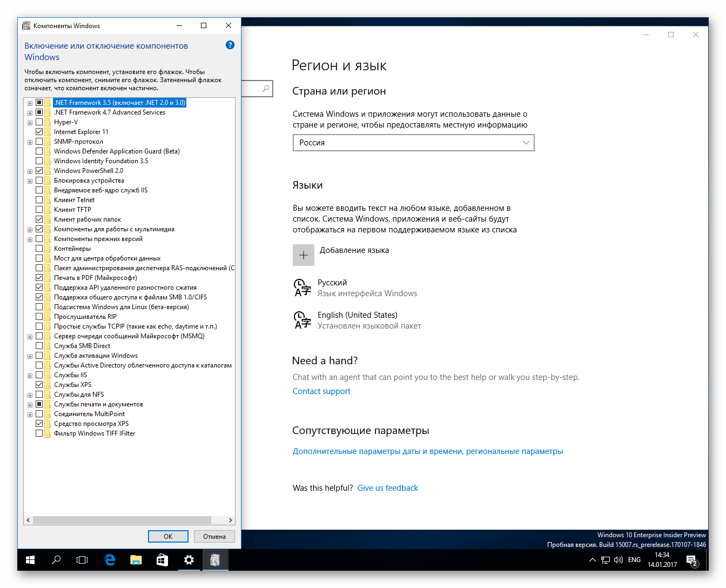Viewport: 726px width, 588px height.
Task: Open File Explorer from taskbar
Action: click(136, 560)
